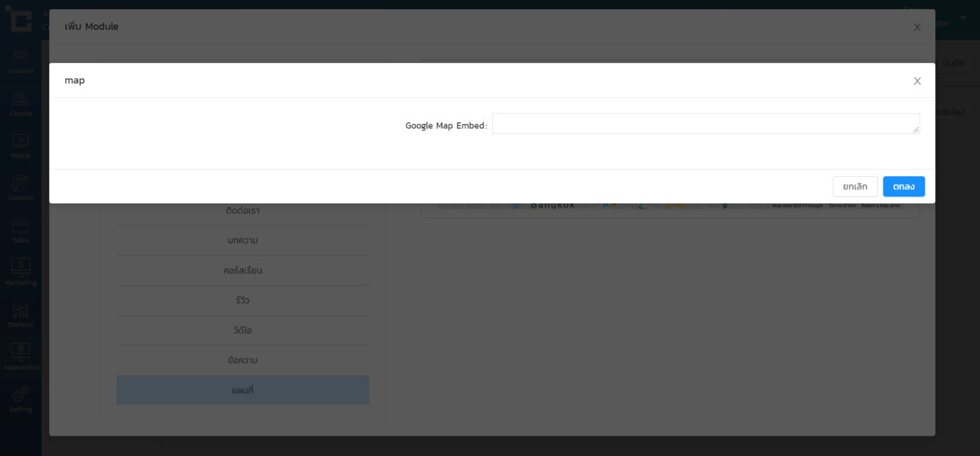Click the resize handle of embed textarea
The height and width of the screenshot is (456, 980).
point(916,130)
